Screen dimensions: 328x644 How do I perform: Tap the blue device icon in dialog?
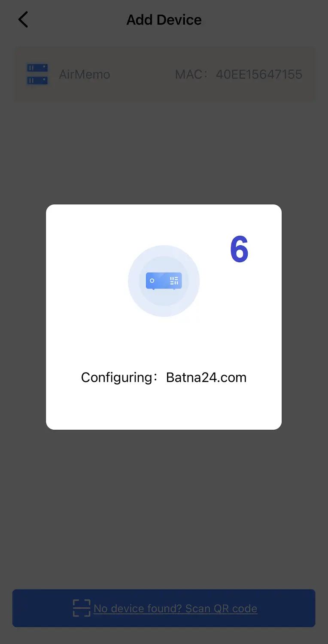164,281
